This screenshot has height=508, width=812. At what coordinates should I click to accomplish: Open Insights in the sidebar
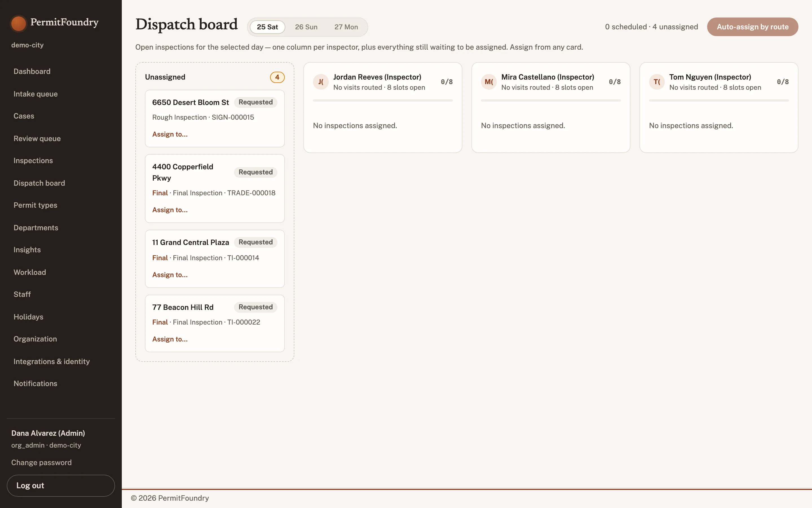point(27,250)
